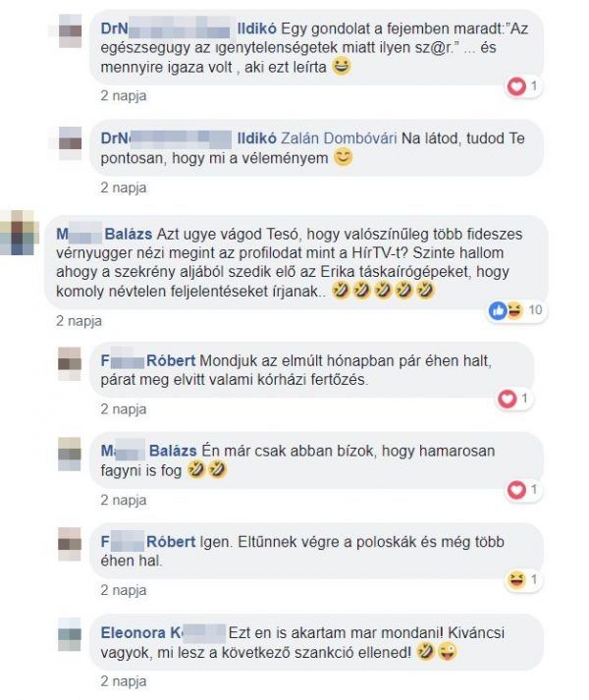Open Balázs's name in the 'abban bízok' reply
This screenshot has height=700, width=589.
tap(148, 451)
